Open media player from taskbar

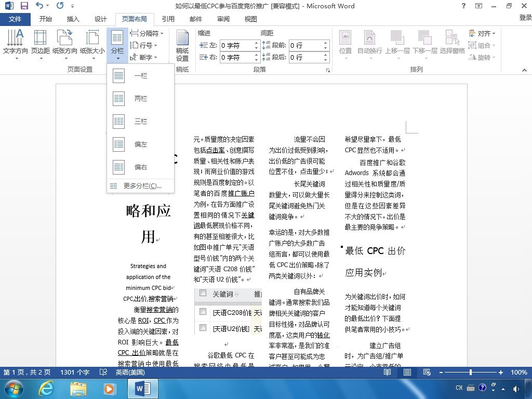[109, 389]
